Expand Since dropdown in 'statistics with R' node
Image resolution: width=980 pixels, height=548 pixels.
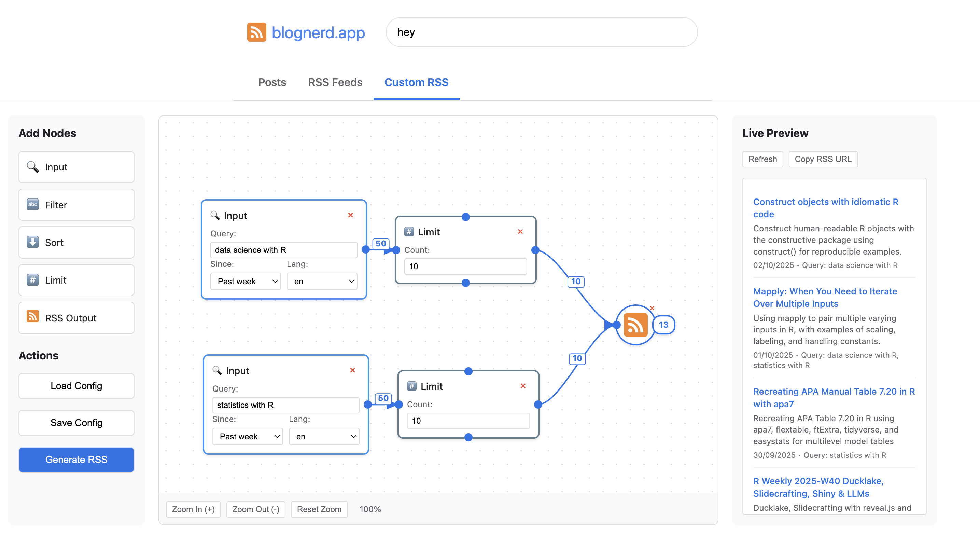point(248,437)
